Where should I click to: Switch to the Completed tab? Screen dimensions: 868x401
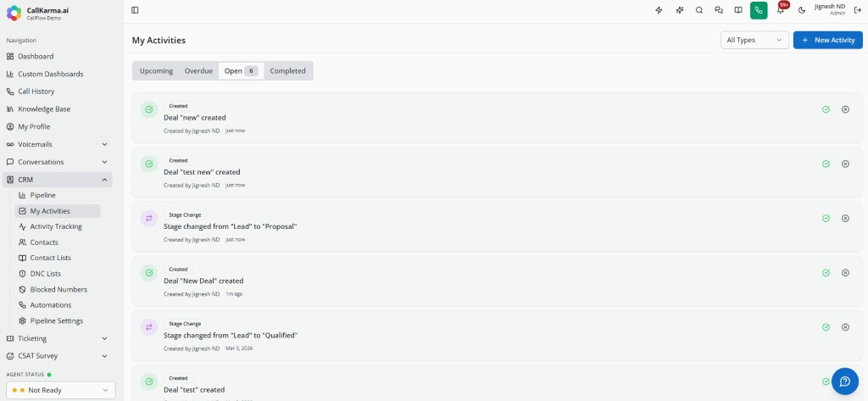coord(288,71)
